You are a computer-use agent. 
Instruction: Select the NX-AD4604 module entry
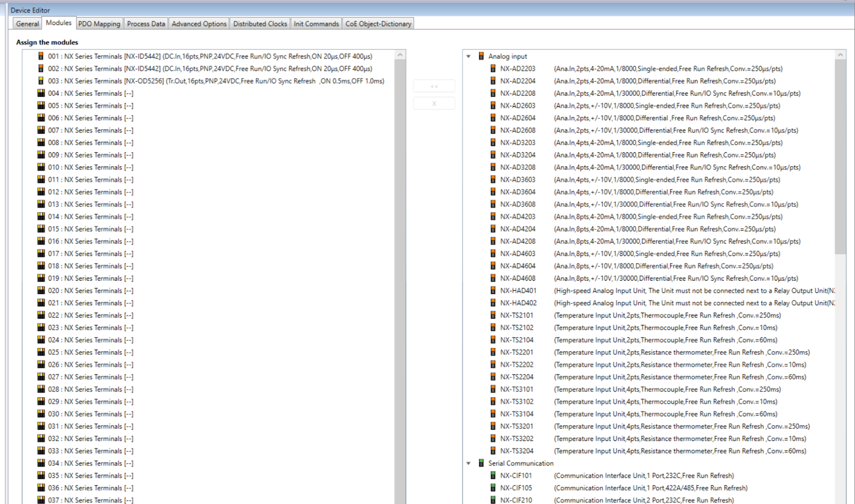(x=636, y=266)
